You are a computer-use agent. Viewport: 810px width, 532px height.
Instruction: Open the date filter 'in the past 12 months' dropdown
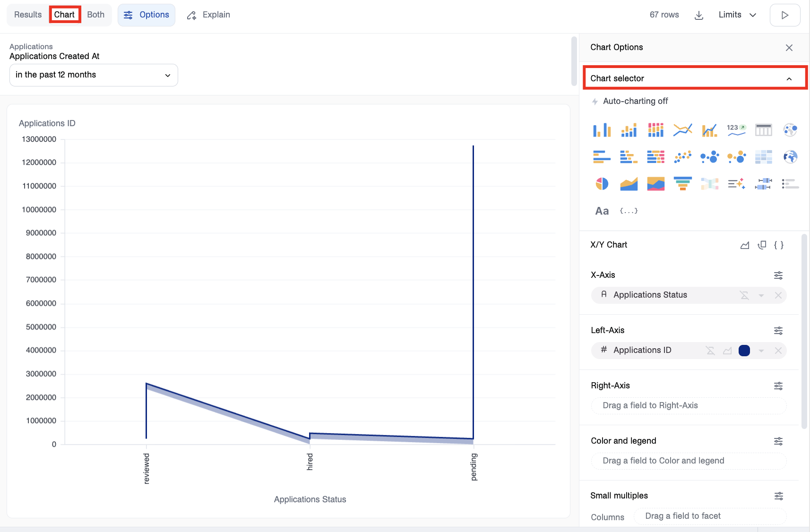tap(94, 75)
